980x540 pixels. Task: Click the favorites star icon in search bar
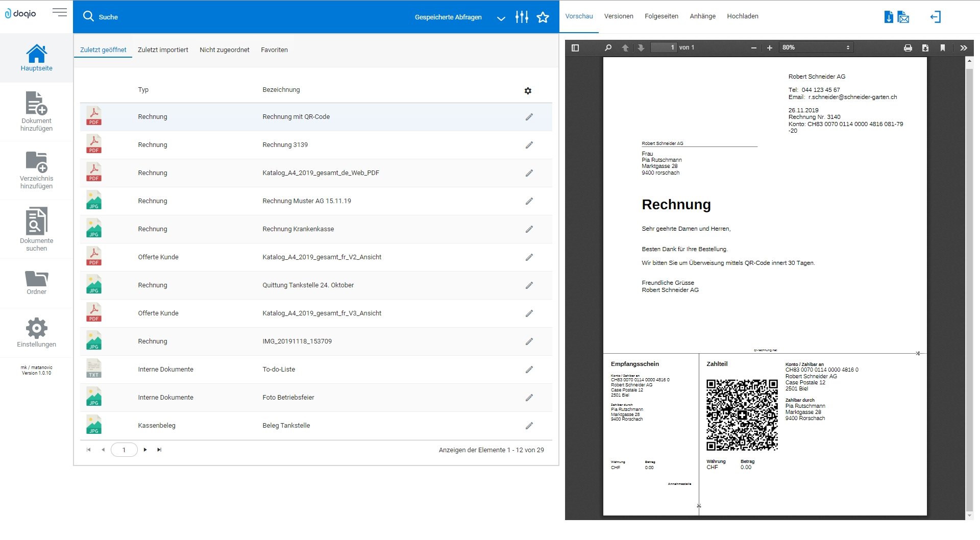coord(543,17)
